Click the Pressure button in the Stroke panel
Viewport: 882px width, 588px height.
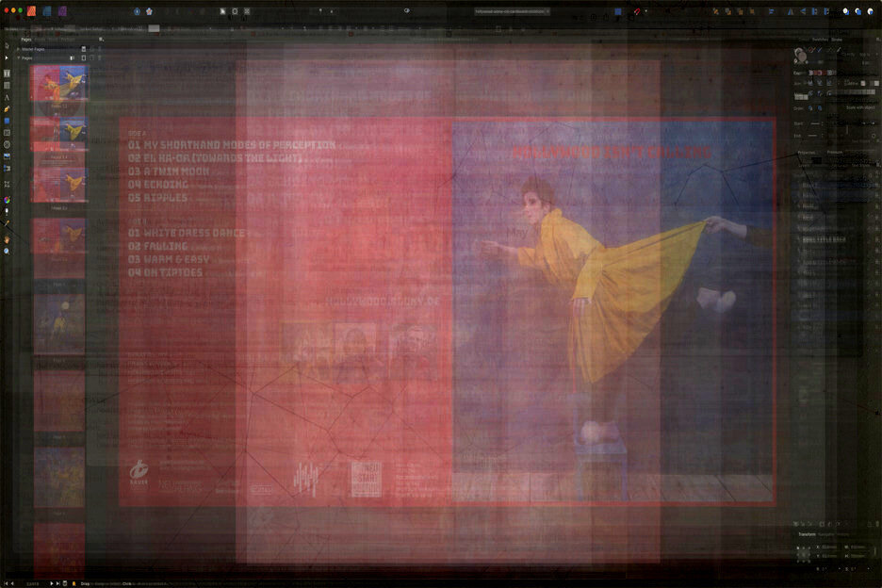(x=835, y=153)
